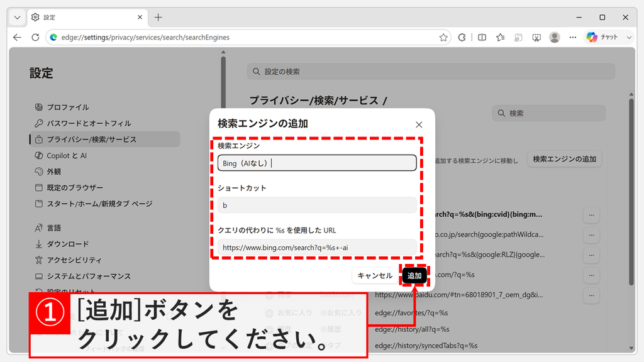Open the Favorites list icon
The image size is (644, 362).
coord(500,37)
